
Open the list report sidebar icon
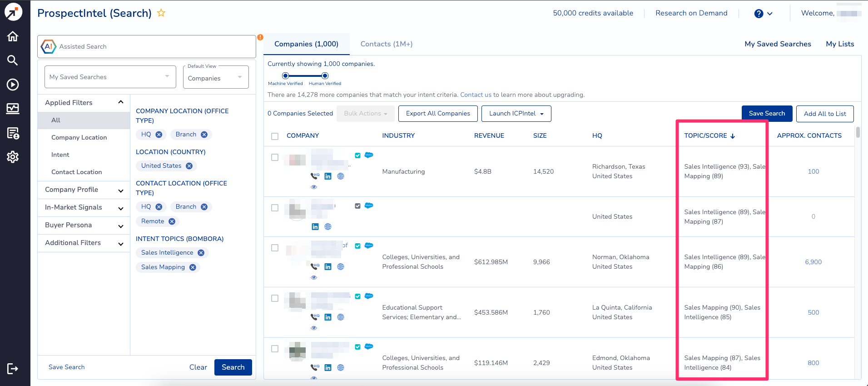(13, 133)
